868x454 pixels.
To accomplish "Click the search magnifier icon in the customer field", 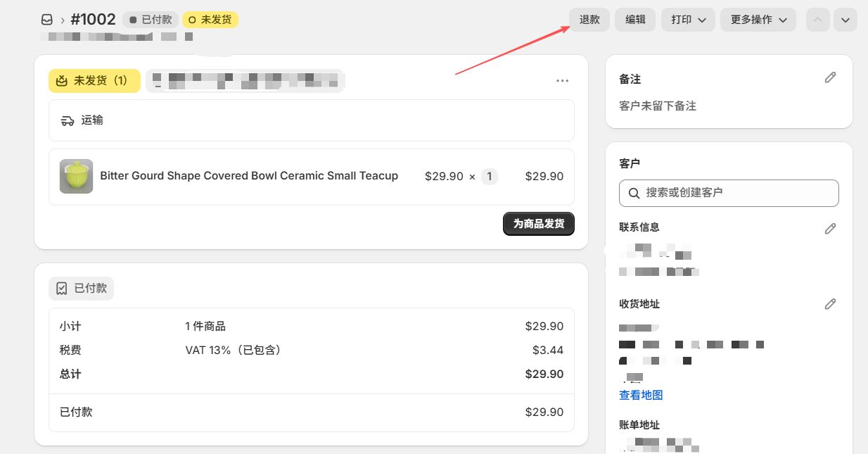I will 634,193.
